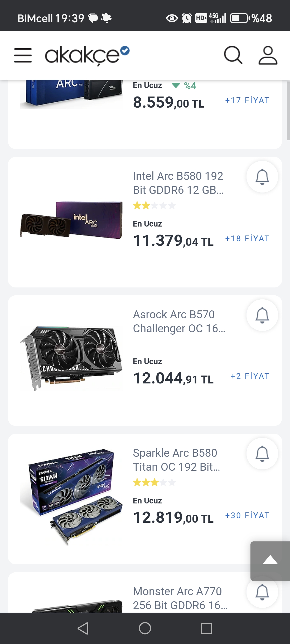Open Android recent apps square button
Image resolution: width=290 pixels, height=644 pixels.
[206, 628]
